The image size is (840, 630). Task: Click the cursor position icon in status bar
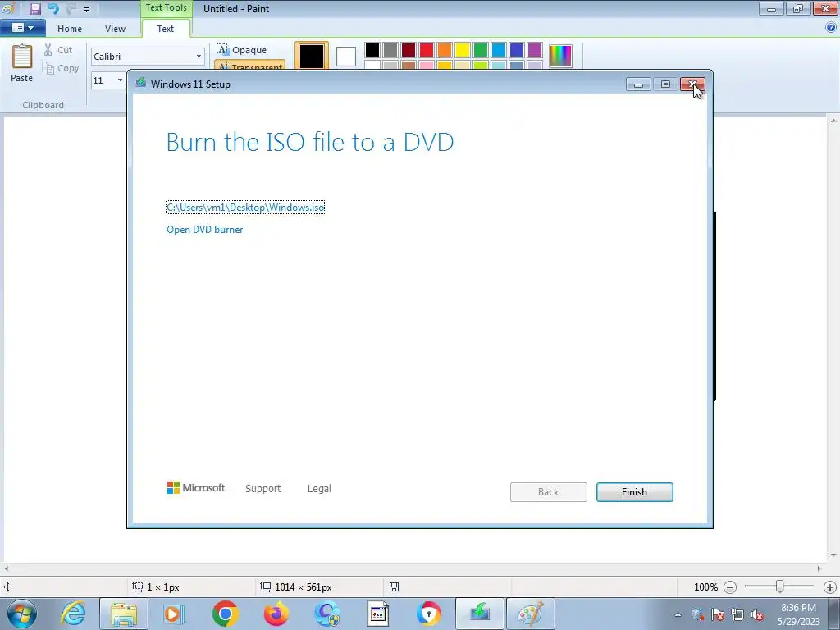pyautogui.click(x=8, y=587)
